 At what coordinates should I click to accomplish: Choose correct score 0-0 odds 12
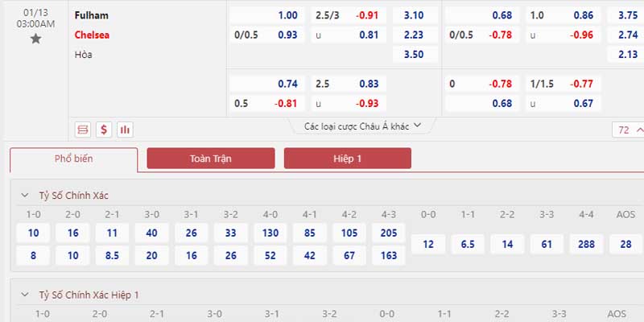428,245
